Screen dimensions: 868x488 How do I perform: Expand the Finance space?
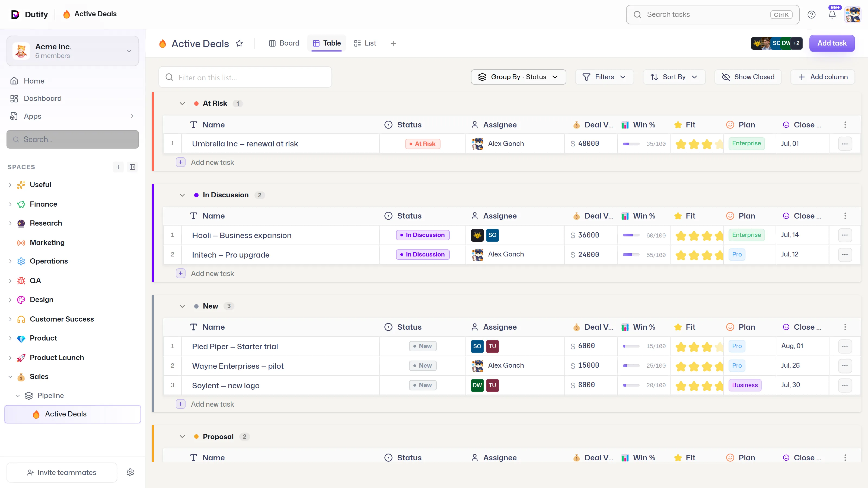pyautogui.click(x=10, y=204)
